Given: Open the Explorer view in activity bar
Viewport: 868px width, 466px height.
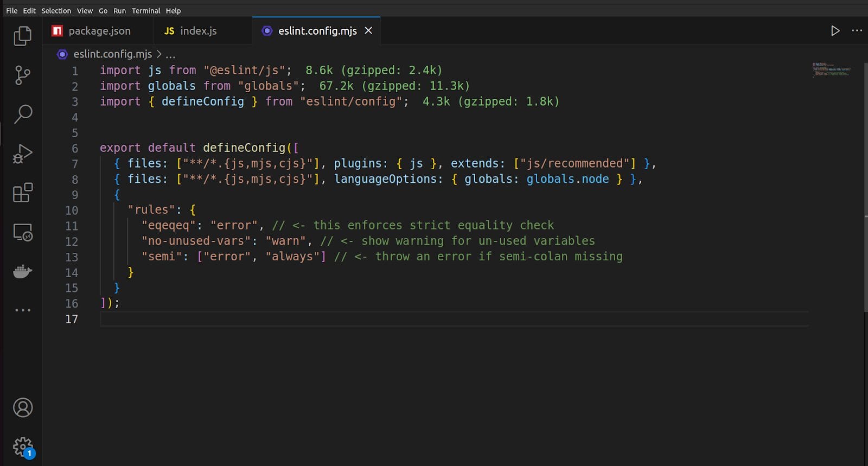Looking at the screenshot, I should point(22,36).
